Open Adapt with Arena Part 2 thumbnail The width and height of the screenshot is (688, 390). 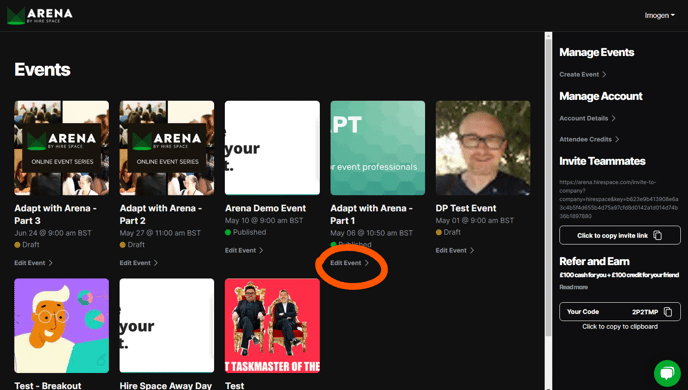click(167, 148)
